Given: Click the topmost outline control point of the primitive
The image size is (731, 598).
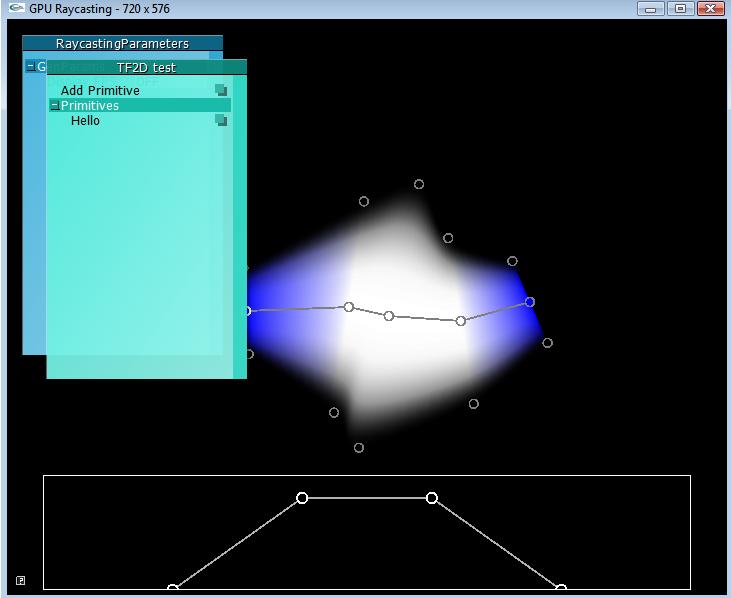Looking at the screenshot, I should (419, 184).
